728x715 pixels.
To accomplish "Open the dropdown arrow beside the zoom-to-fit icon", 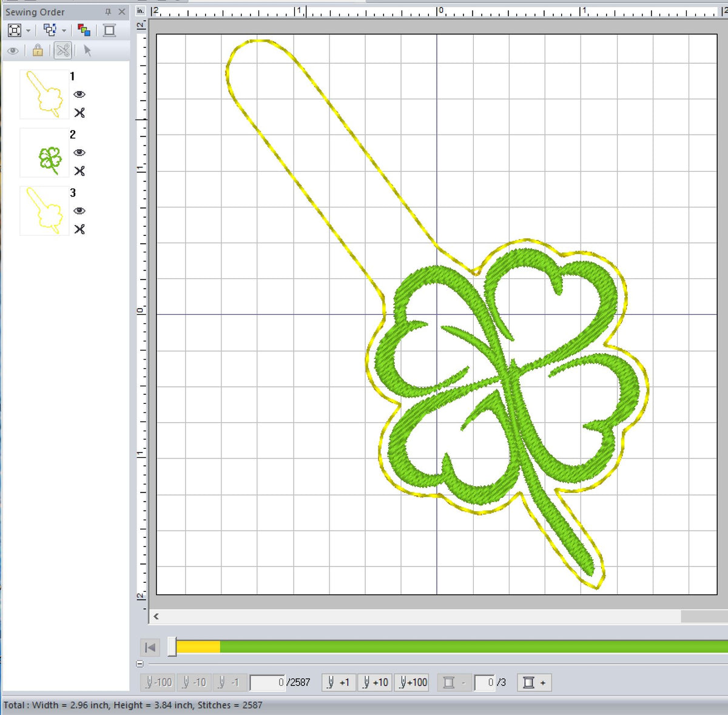I will click(29, 31).
